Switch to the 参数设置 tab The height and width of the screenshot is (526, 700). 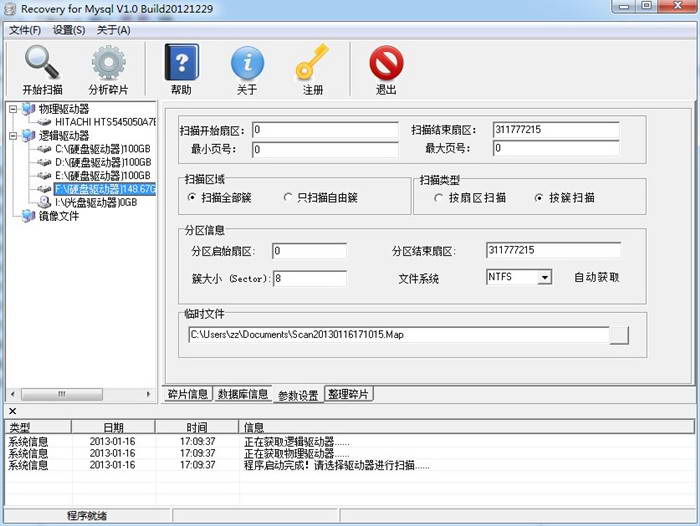tap(298, 395)
